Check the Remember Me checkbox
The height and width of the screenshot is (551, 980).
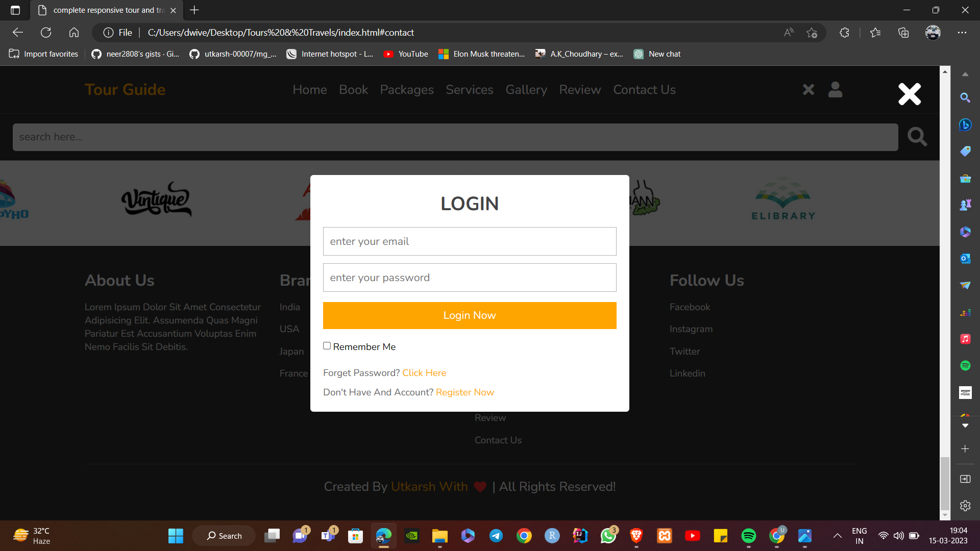point(327,346)
